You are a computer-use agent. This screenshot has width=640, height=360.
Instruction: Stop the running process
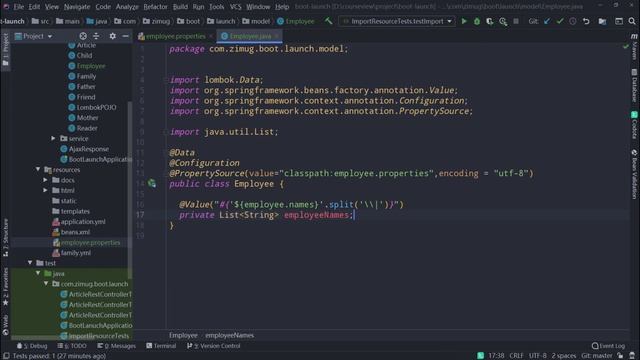(x=516, y=21)
